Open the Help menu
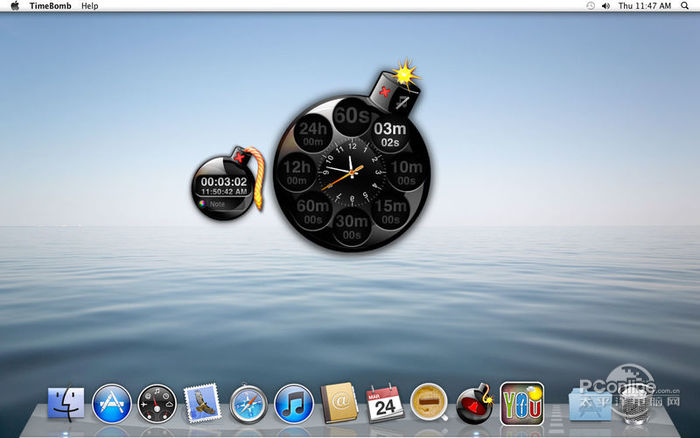The height and width of the screenshot is (438, 700). tap(89, 6)
